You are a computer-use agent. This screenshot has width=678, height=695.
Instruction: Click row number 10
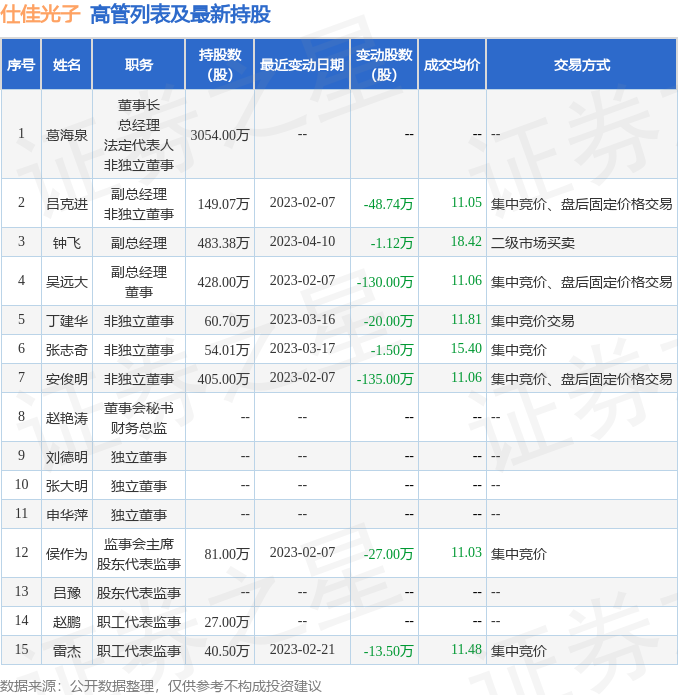[21, 484]
